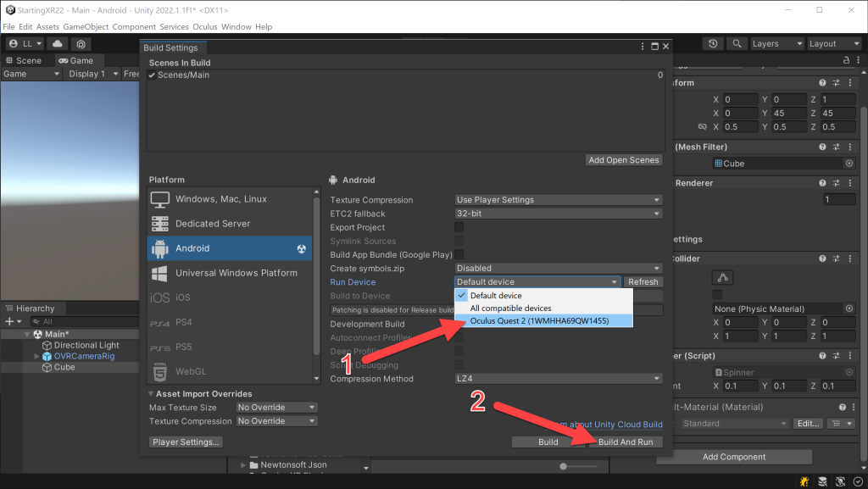
Task: Open Create symbols.zip dropdown
Action: [559, 269]
